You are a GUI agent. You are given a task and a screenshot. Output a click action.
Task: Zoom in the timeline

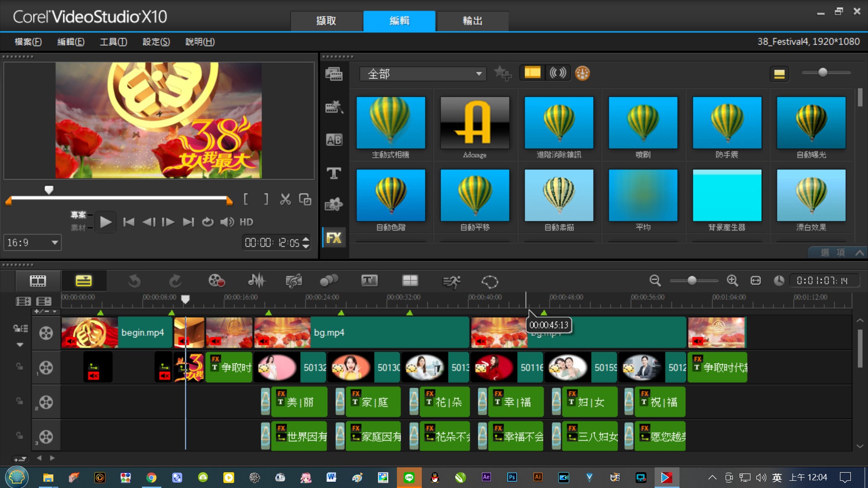(x=732, y=281)
